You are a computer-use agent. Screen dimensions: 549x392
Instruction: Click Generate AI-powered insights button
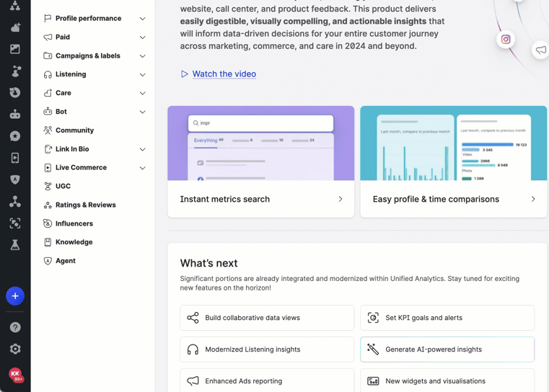click(x=447, y=349)
